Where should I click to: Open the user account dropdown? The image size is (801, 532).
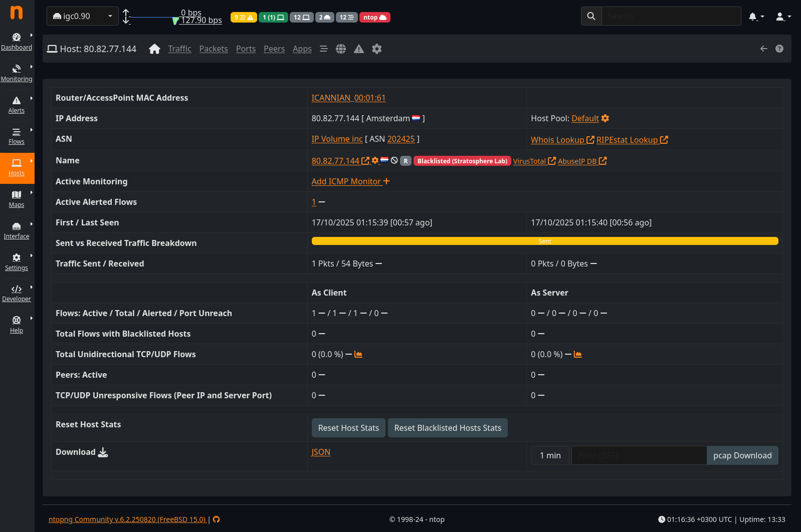783,17
